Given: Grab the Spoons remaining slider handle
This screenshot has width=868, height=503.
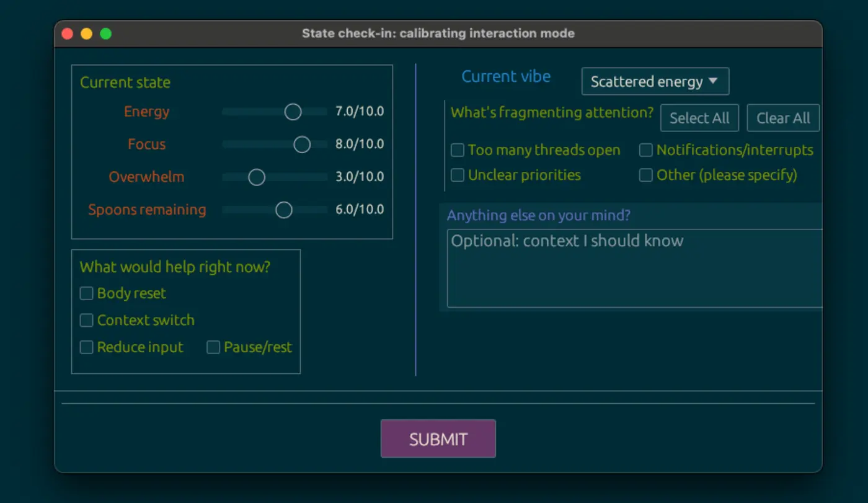Looking at the screenshot, I should 283,210.
